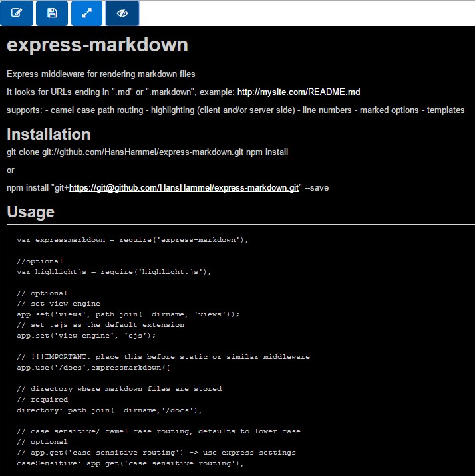
Task: Toggle fullscreen with the expand arrows icon
Action: click(87, 13)
